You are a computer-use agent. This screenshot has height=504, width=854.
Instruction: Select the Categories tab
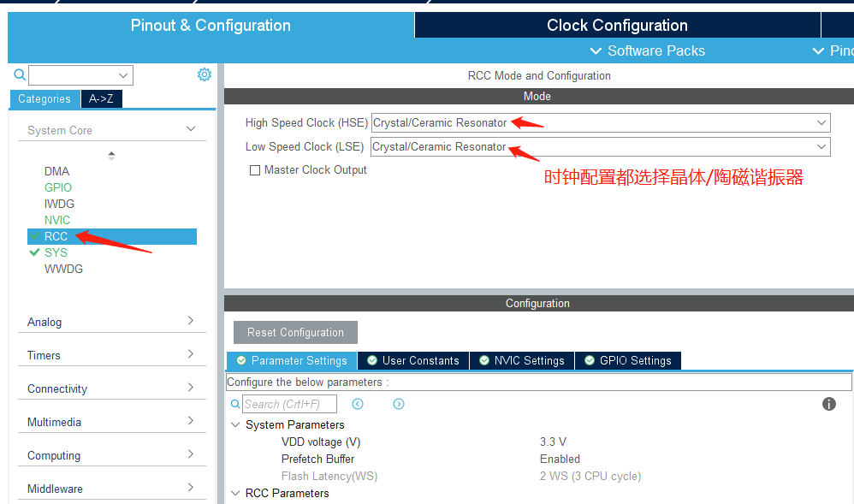(x=44, y=98)
